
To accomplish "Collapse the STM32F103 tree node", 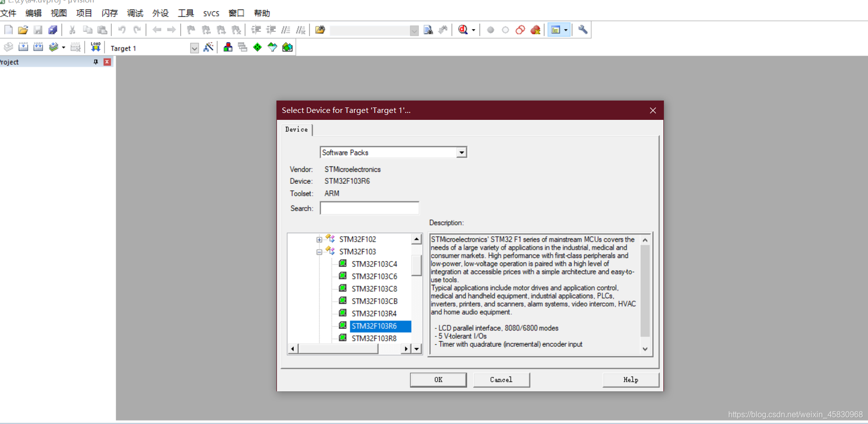I will (x=319, y=252).
